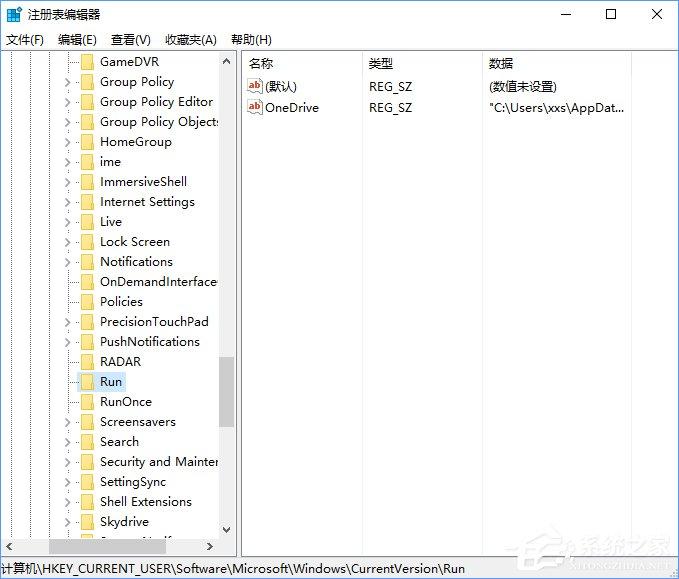The height and width of the screenshot is (579, 679).
Task: Click the Run folder icon
Action: (87, 382)
